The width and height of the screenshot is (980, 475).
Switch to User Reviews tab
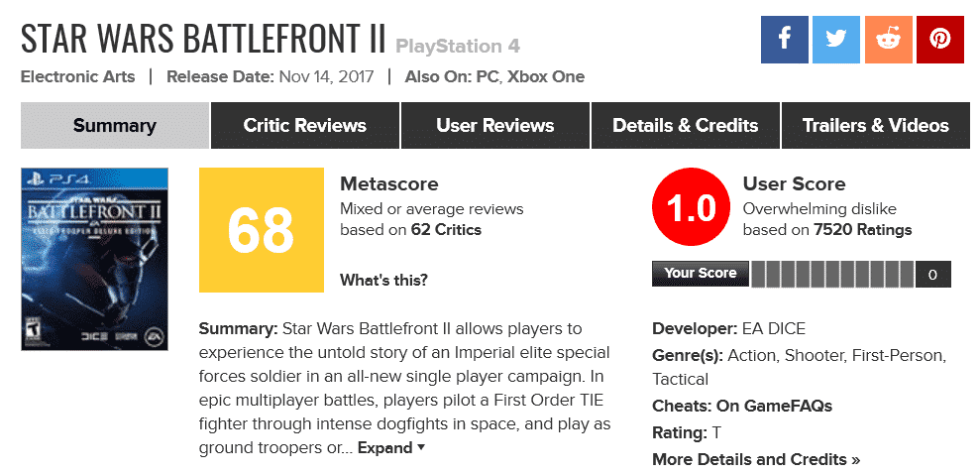pos(494,126)
